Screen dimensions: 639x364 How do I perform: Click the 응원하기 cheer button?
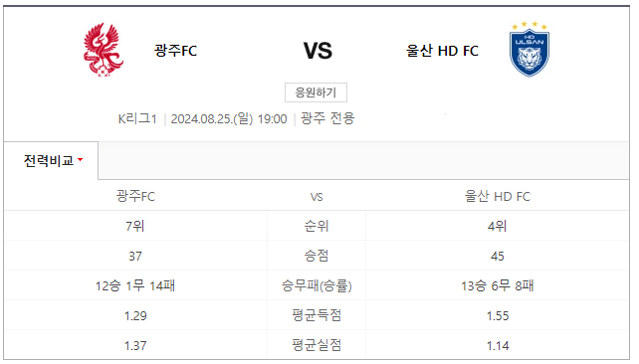[316, 92]
